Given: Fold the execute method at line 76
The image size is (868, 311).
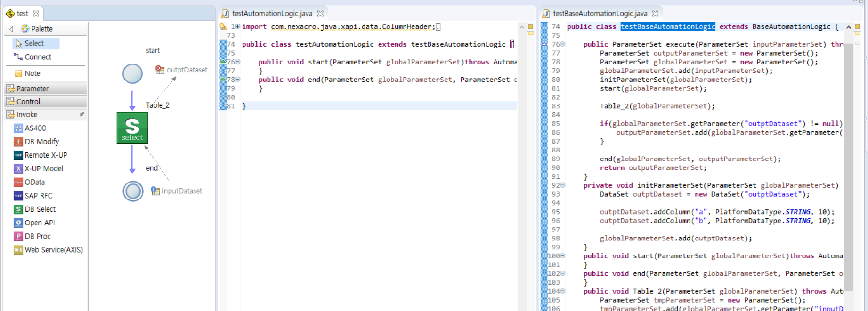Looking at the screenshot, I should tap(563, 44).
